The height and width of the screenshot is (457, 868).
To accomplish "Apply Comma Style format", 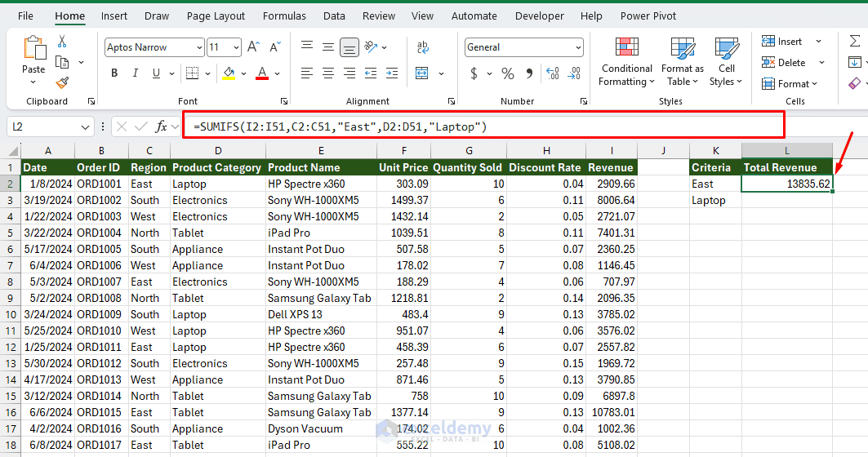I will 529,73.
